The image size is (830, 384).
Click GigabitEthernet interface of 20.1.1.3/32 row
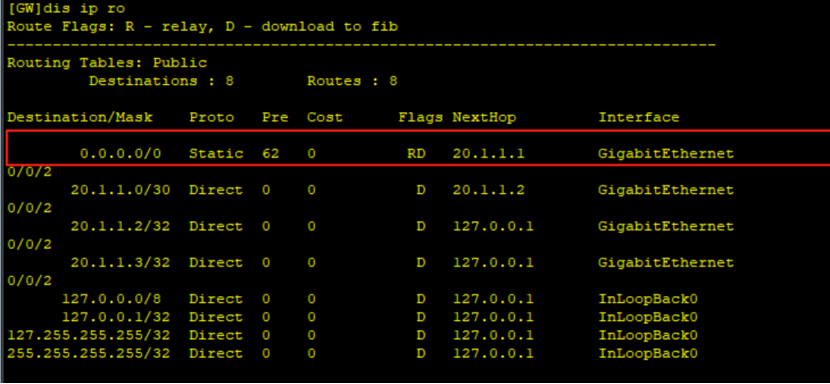(x=666, y=263)
